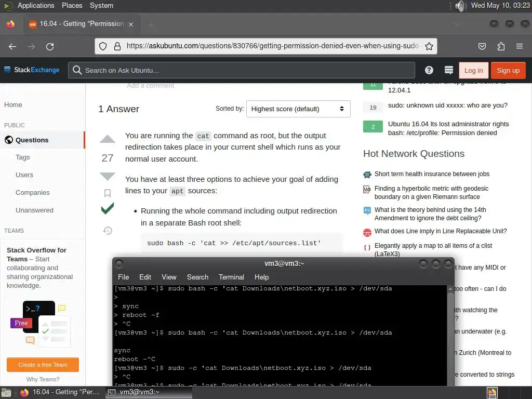Open the System menu in top panel
This screenshot has width=532, height=399.
tap(101, 5)
